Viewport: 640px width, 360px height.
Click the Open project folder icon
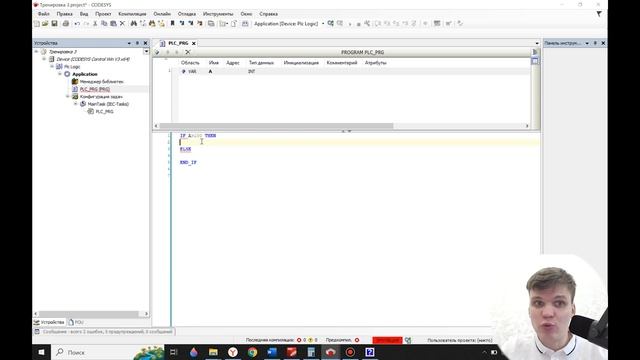(x=45, y=24)
